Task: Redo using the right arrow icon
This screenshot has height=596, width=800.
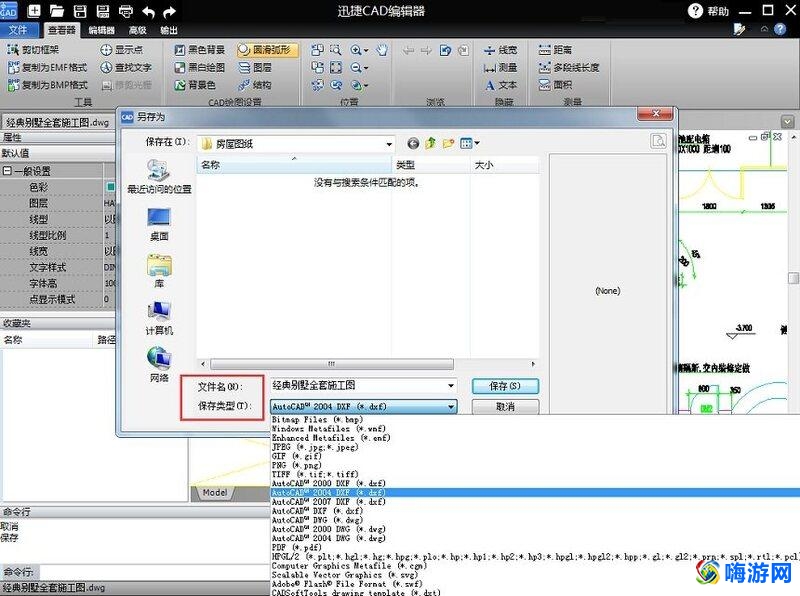Action: [169, 11]
